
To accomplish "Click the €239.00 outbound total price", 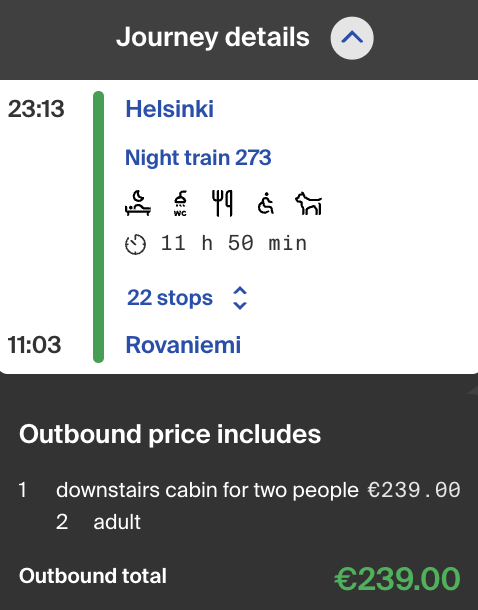I will click(x=397, y=579).
